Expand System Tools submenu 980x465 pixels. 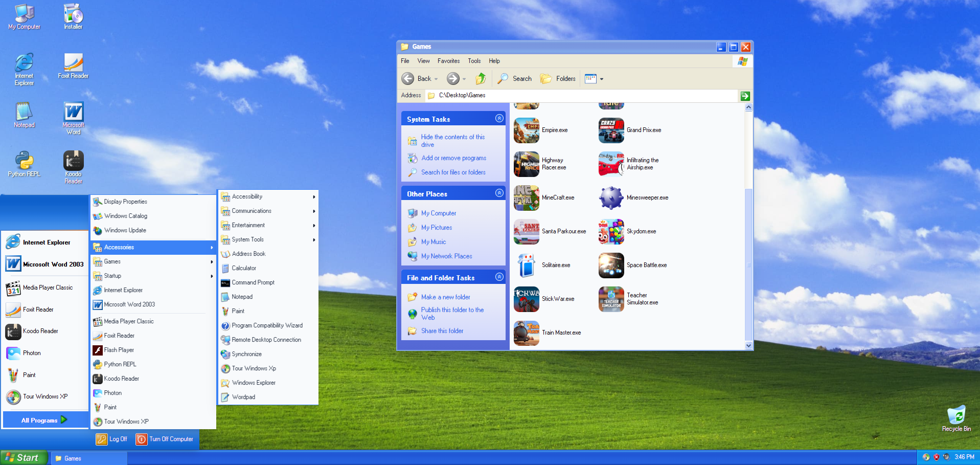pyautogui.click(x=248, y=239)
